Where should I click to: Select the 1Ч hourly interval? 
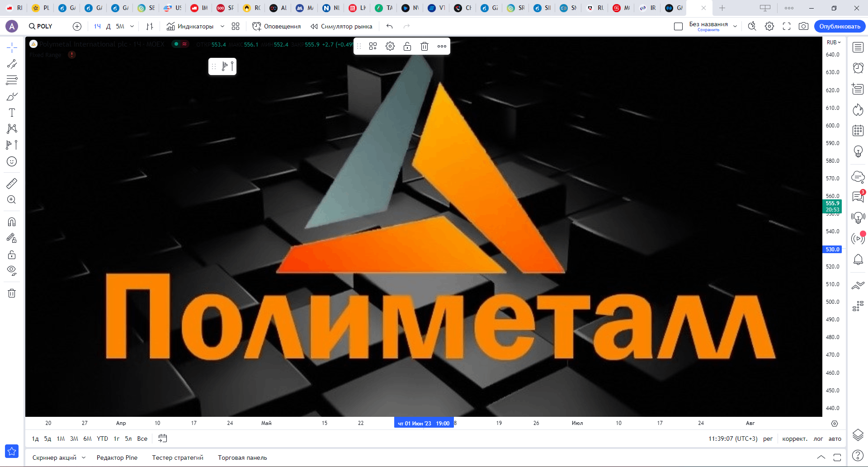pos(97,26)
